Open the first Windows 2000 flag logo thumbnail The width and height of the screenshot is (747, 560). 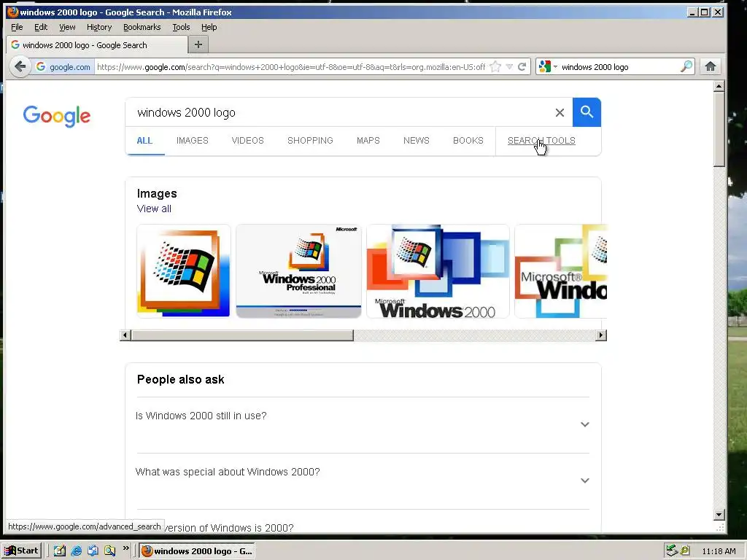(x=183, y=271)
